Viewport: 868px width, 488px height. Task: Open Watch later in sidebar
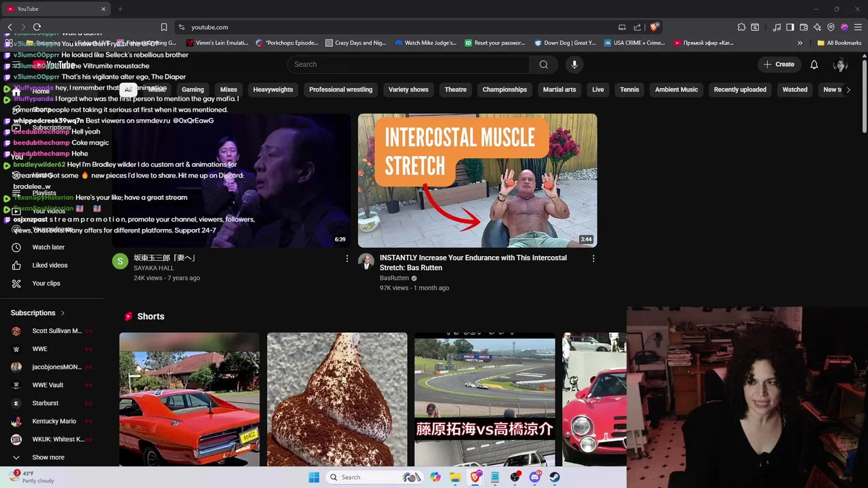point(48,247)
